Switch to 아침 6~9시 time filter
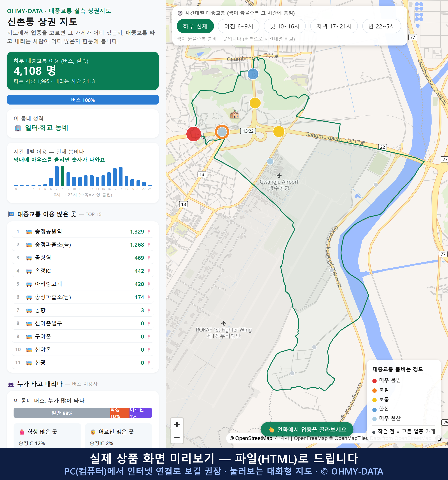The image size is (448, 480). pos(238,26)
